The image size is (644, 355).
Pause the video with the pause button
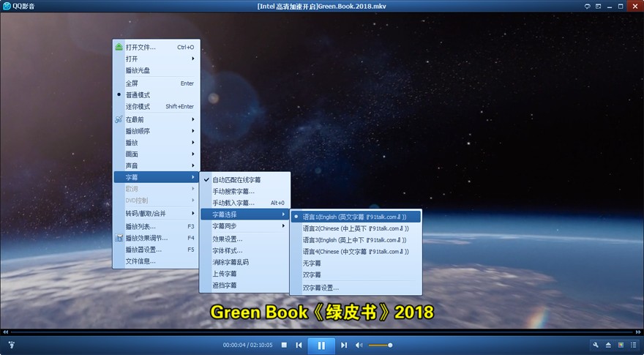pyautogui.click(x=321, y=345)
